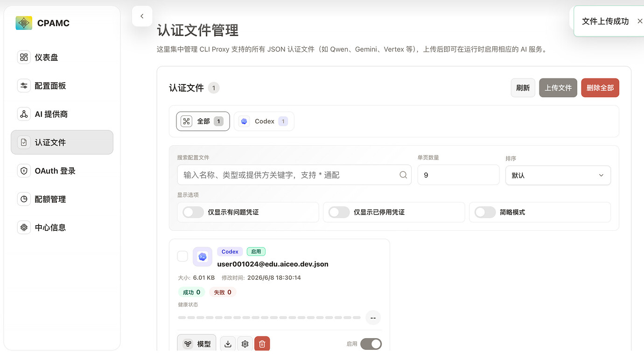644x355 pixels.
Task: Click the 成功 0 badge
Action: 192,292
